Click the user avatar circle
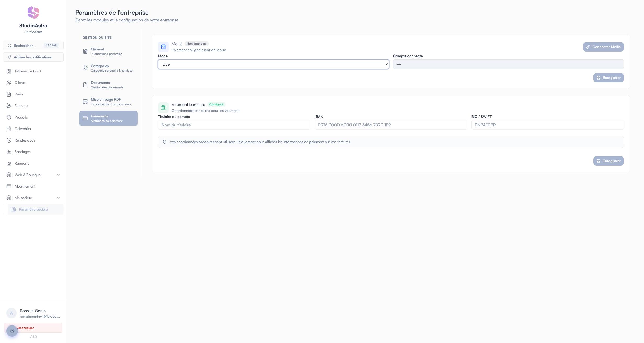Viewport: 644px width, 343px height. [11, 313]
